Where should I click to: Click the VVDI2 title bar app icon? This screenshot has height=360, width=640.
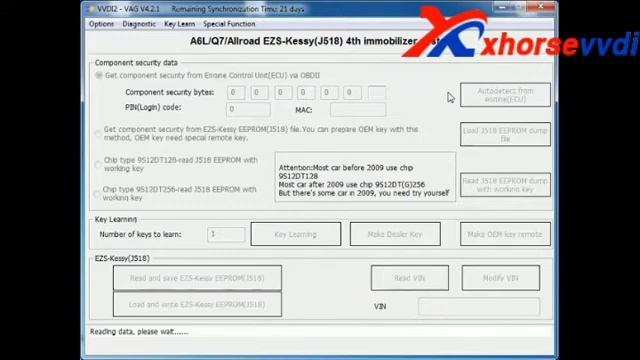click(x=91, y=9)
